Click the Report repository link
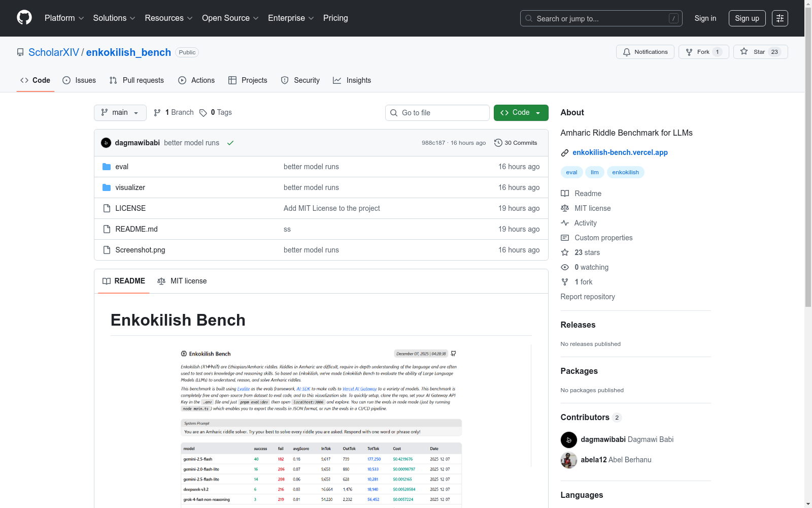Image resolution: width=812 pixels, height=508 pixels. point(588,297)
